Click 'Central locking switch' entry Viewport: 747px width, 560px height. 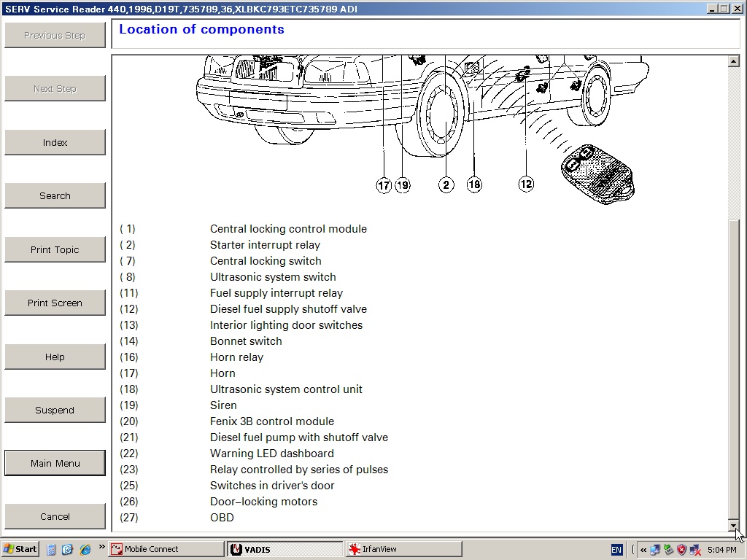click(x=266, y=261)
